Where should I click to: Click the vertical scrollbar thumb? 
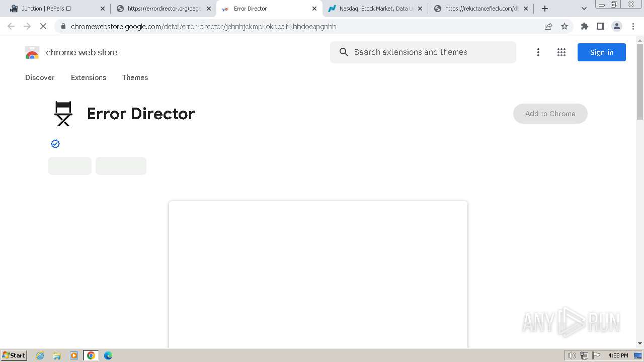(640, 81)
